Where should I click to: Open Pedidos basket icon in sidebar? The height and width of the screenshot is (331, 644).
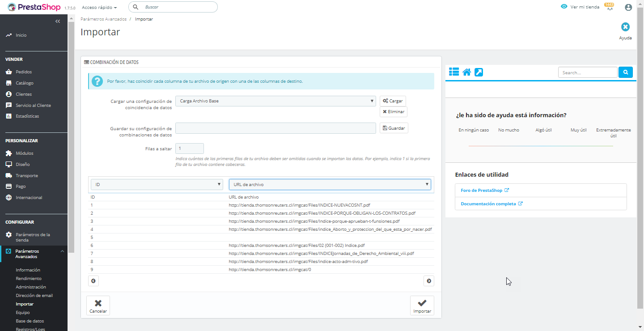(8, 72)
